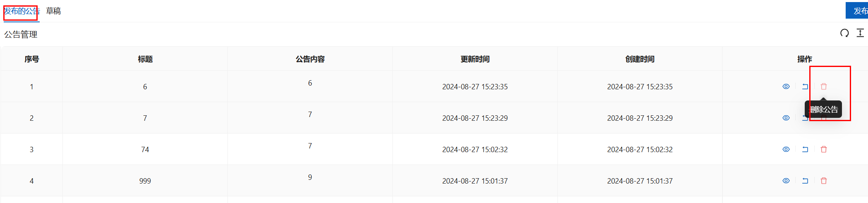The image size is (868, 203).
Task: Click the eye icon for announcement 999
Action: click(x=786, y=181)
